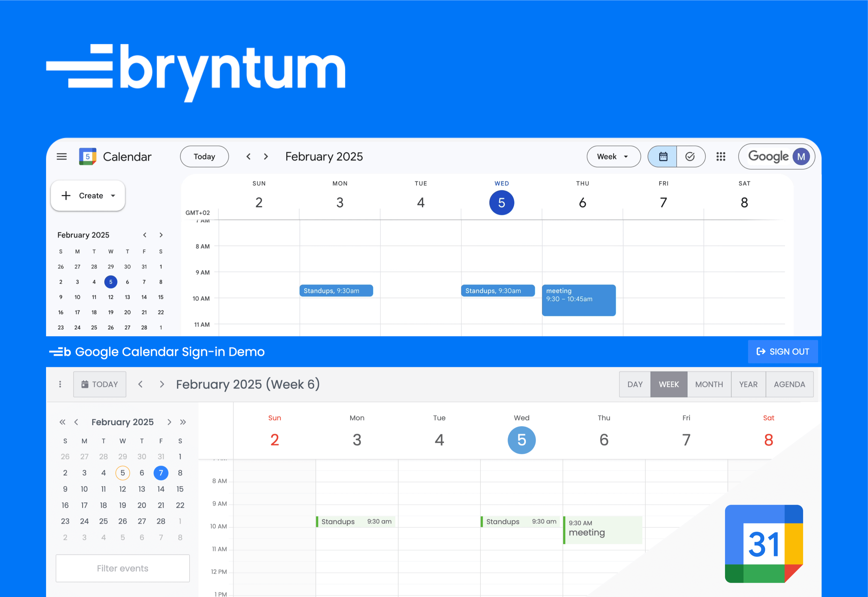Go to next month in Google mini calendar
868x597 pixels.
pyautogui.click(x=161, y=235)
